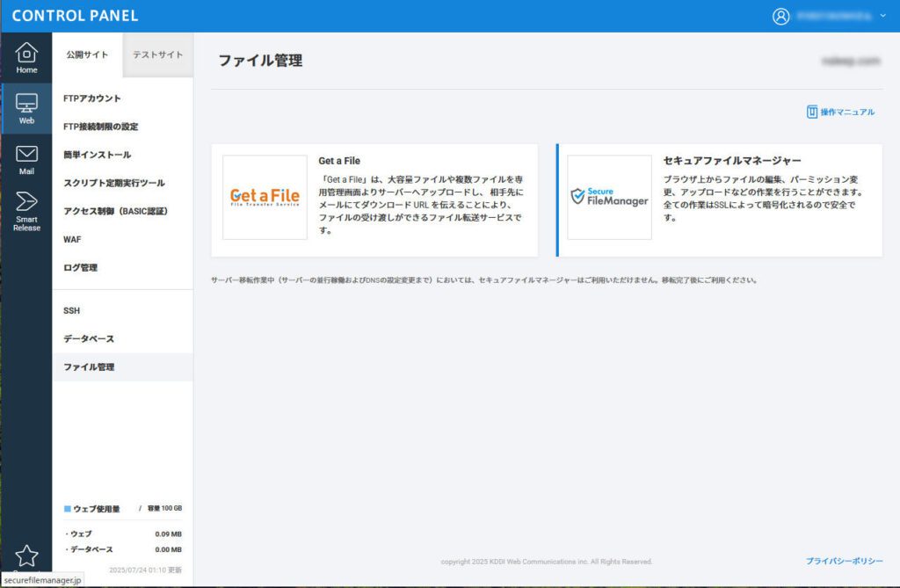Switch to the 公開サイト tab

pyautogui.click(x=87, y=54)
